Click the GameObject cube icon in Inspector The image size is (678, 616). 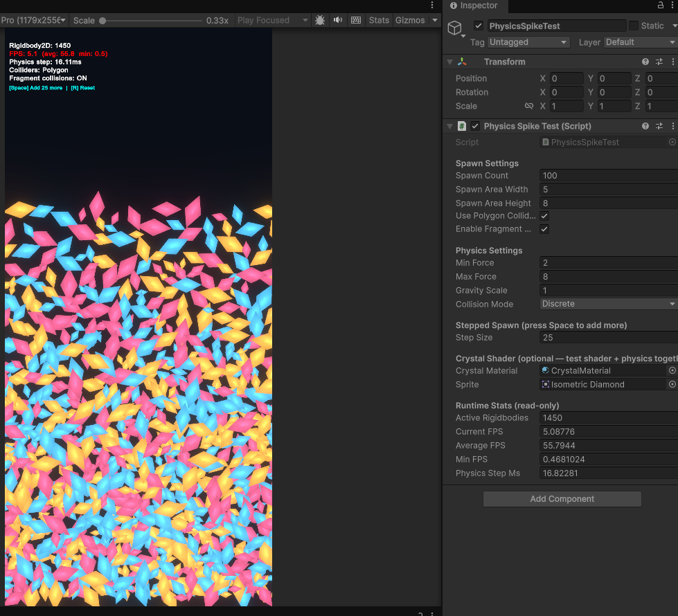[454, 28]
